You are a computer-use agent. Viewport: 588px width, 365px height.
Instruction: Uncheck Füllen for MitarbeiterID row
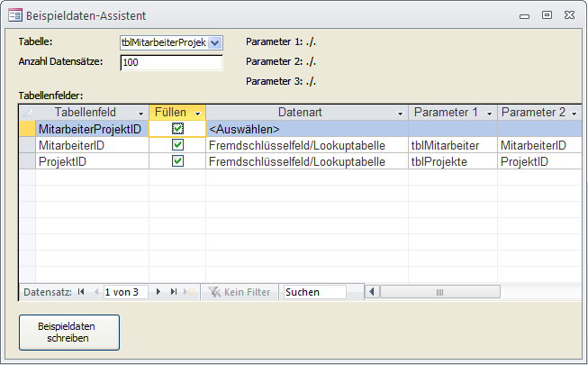point(177,145)
